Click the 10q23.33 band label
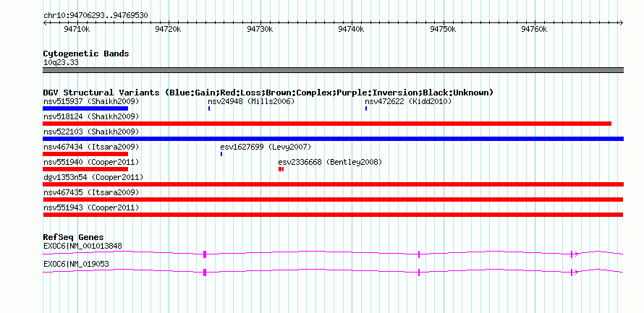Image resolution: width=644 pixels, height=313 pixels. click(x=61, y=62)
